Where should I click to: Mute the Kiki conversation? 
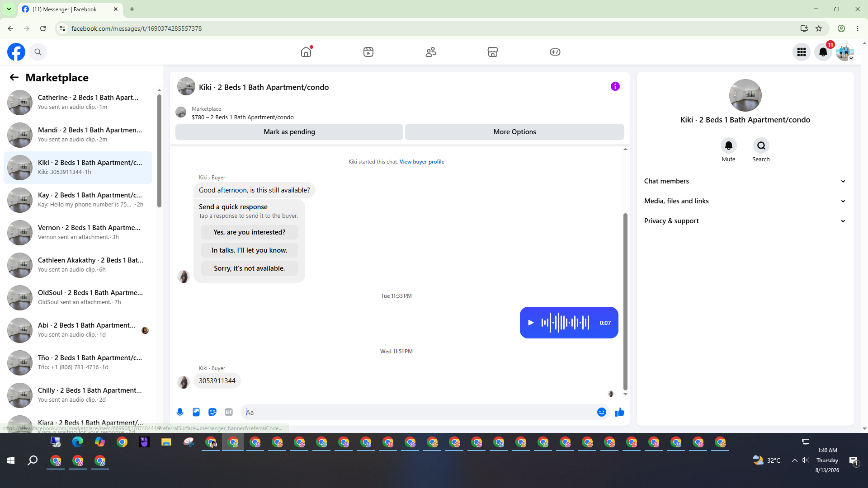click(728, 145)
